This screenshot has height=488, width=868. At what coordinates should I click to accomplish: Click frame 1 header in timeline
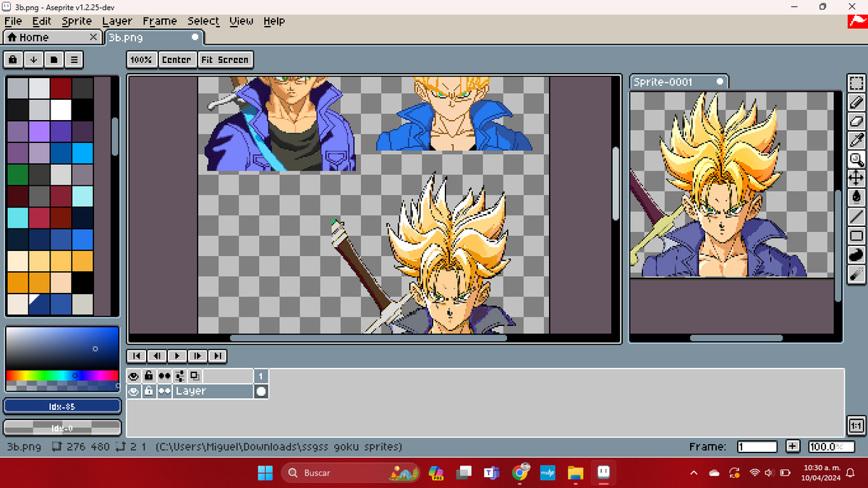pos(261,376)
